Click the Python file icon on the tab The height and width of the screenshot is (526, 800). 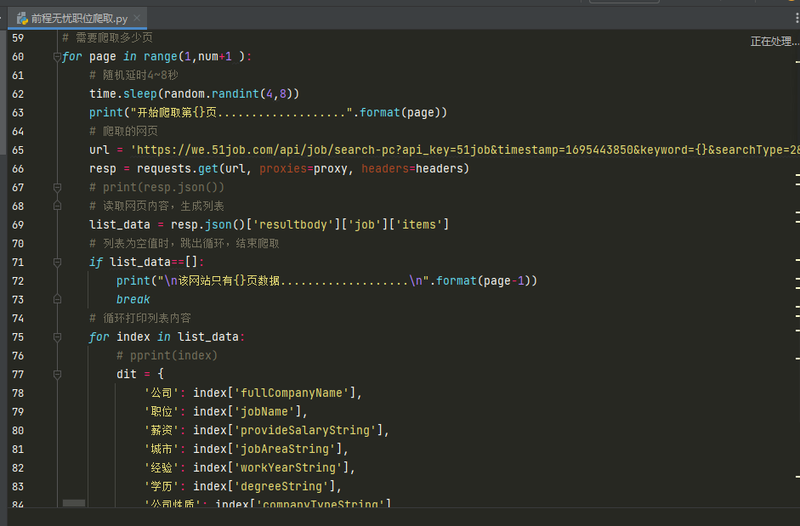tap(22, 18)
